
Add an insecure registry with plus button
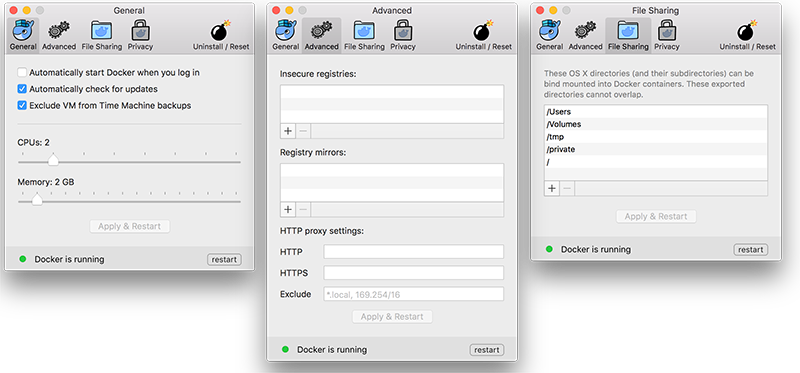[x=288, y=131]
